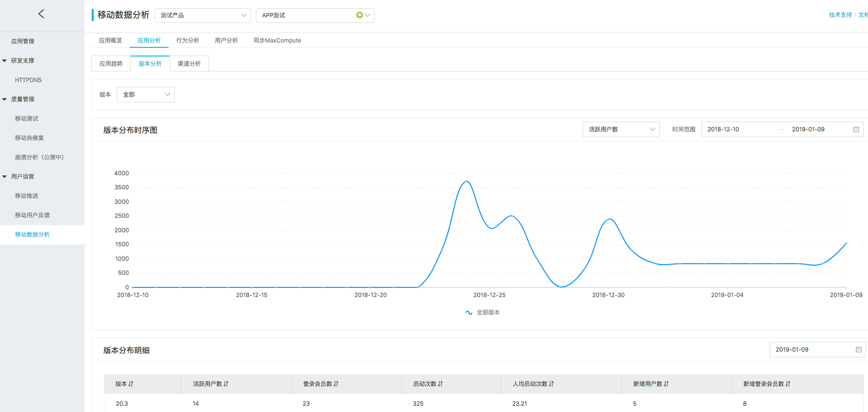The height and width of the screenshot is (412, 868).
Task: Switch to the 应用分析 tab
Action: [x=149, y=41]
